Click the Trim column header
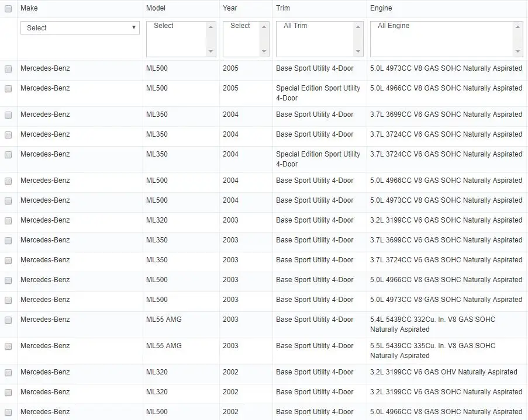The width and height of the screenshot is (528, 420). click(283, 8)
